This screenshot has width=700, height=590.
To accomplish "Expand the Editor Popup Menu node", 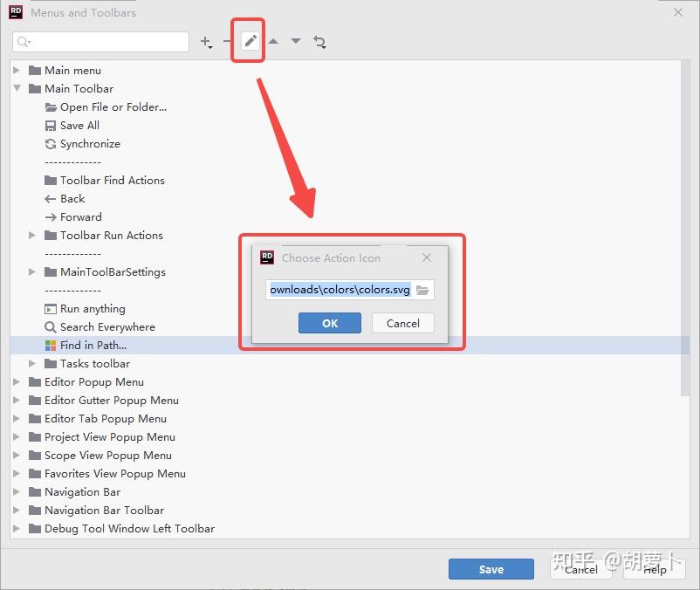I will [x=17, y=382].
